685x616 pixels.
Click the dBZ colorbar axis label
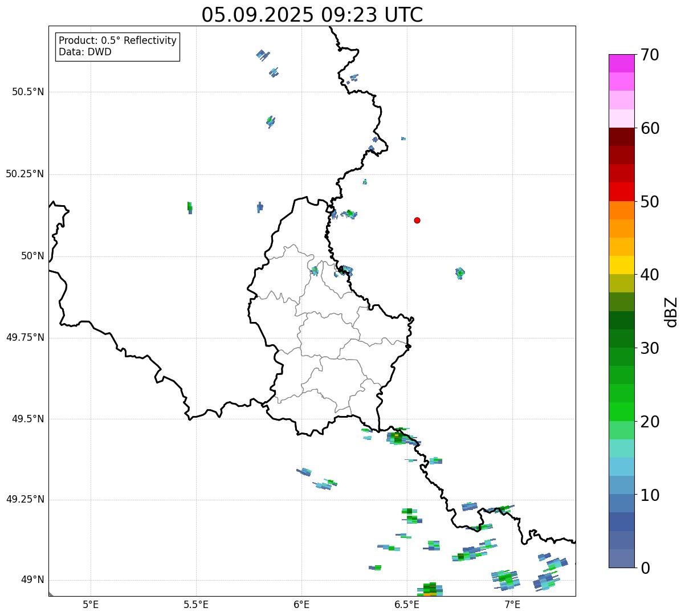[671, 312]
